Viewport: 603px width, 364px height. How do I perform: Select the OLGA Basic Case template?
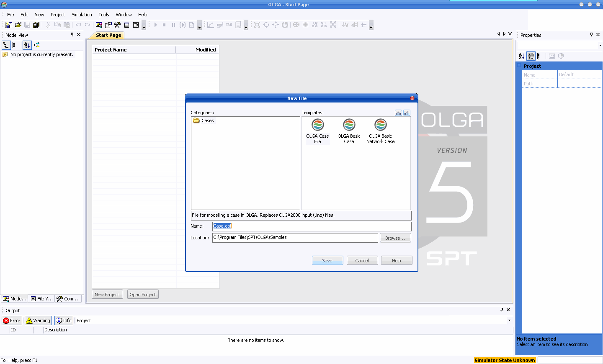click(349, 132)
